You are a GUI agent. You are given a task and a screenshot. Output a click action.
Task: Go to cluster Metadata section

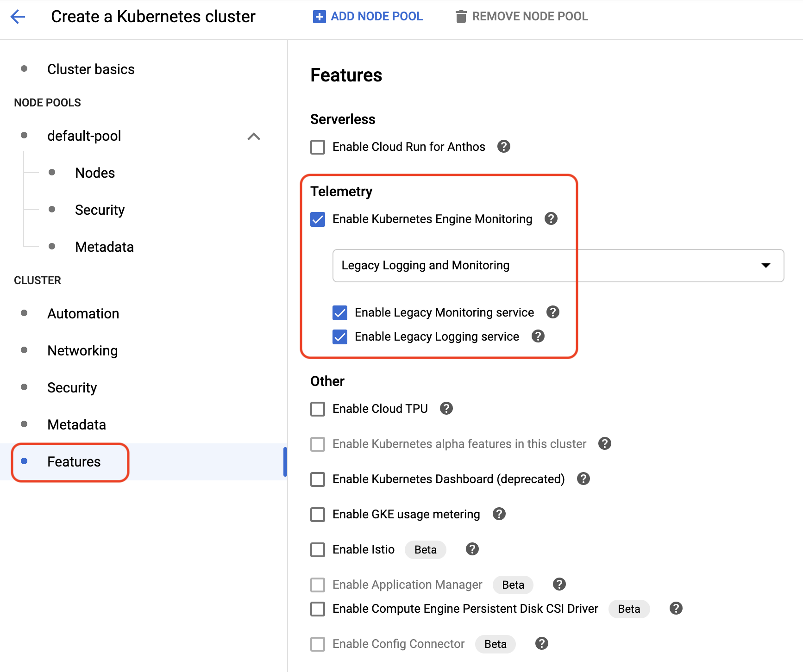pyautogui.click(x=76, y=425)
